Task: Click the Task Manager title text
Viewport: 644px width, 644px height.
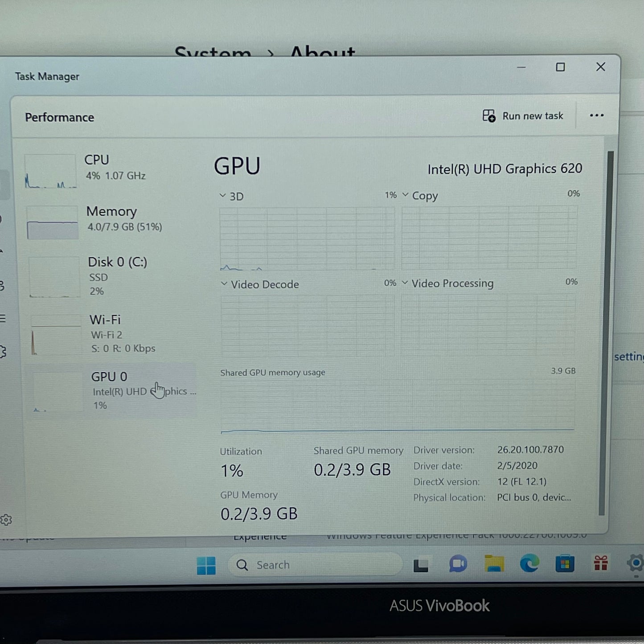Action: (47, 77)
